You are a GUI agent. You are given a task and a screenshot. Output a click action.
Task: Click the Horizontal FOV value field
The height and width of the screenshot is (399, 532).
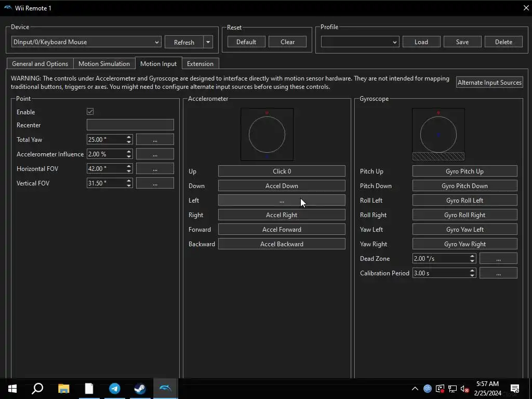(x=110, y=169)
